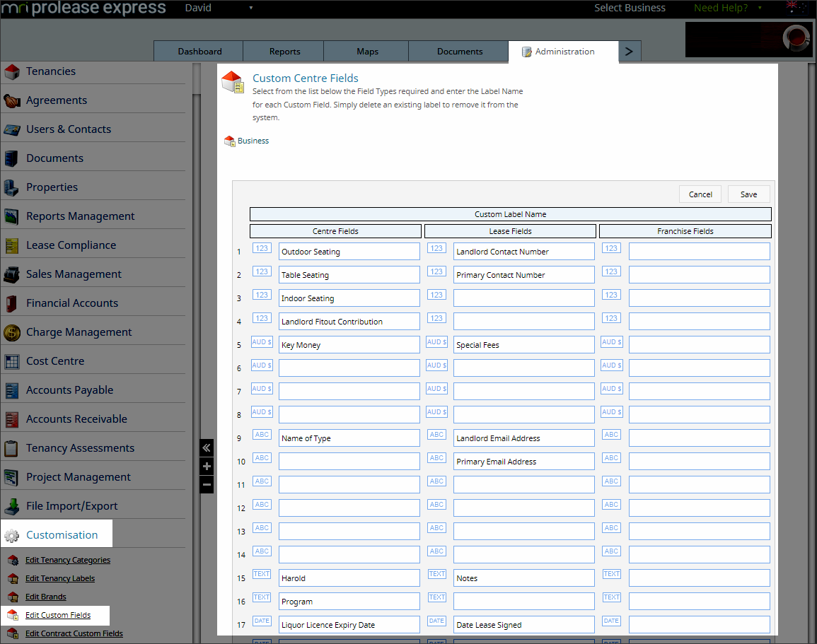This screenshot has height=644, width=817.
Task: Click the TEXT type icon beside Harold
Action: point(262,574)
